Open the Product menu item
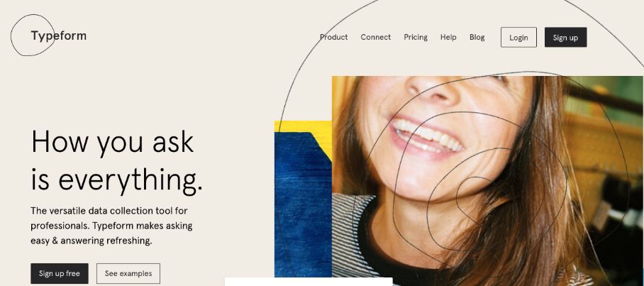This screenshot has width=644, height=286. point(334,37)
